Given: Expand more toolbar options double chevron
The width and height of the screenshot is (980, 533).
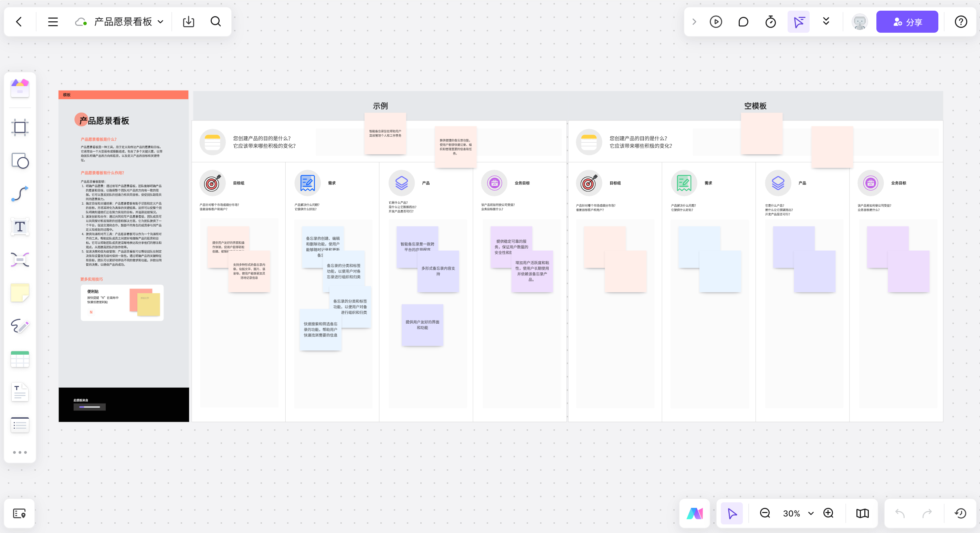Looking at the screenshot, I should 825,21.
